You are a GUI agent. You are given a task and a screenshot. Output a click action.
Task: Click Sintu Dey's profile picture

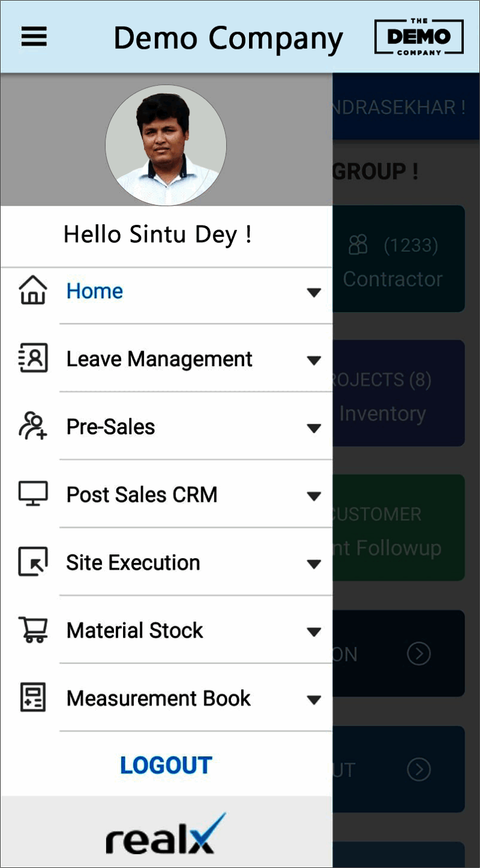point(166,145)
